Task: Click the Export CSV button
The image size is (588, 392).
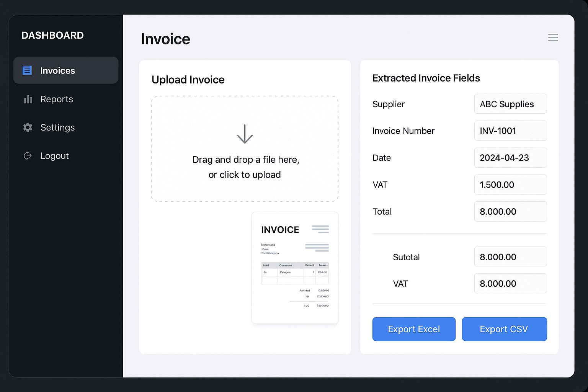Action: coord(504,329)
